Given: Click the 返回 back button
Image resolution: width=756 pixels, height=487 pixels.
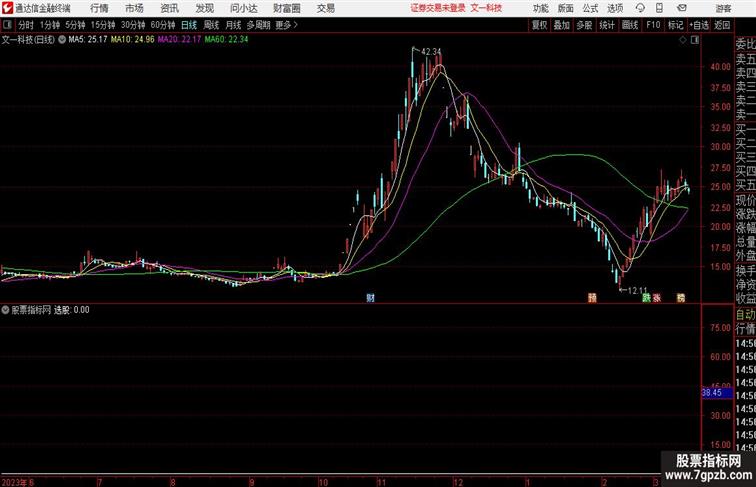Looking at the screenshot, I should 722,25.
